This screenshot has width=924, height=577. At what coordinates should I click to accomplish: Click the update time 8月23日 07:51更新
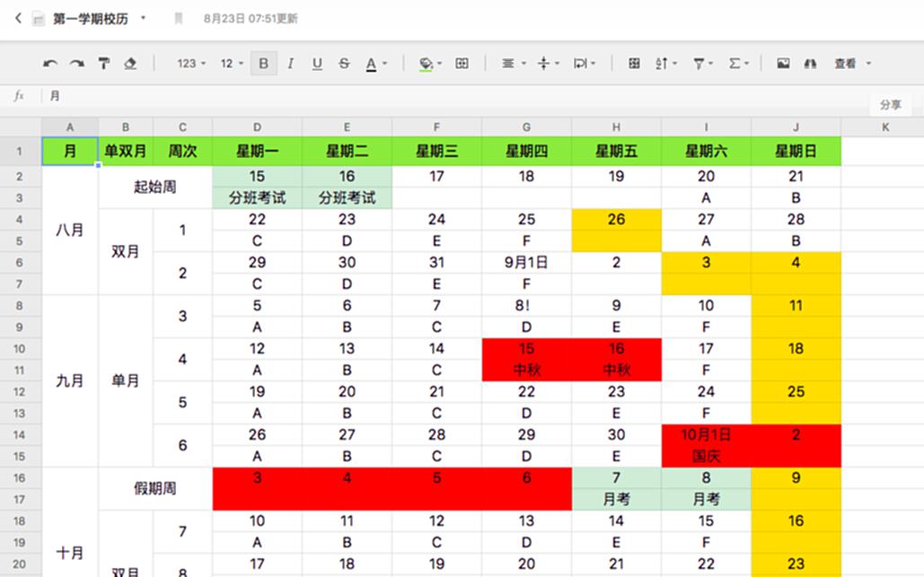pyautogui.click(x=251, y=19)
